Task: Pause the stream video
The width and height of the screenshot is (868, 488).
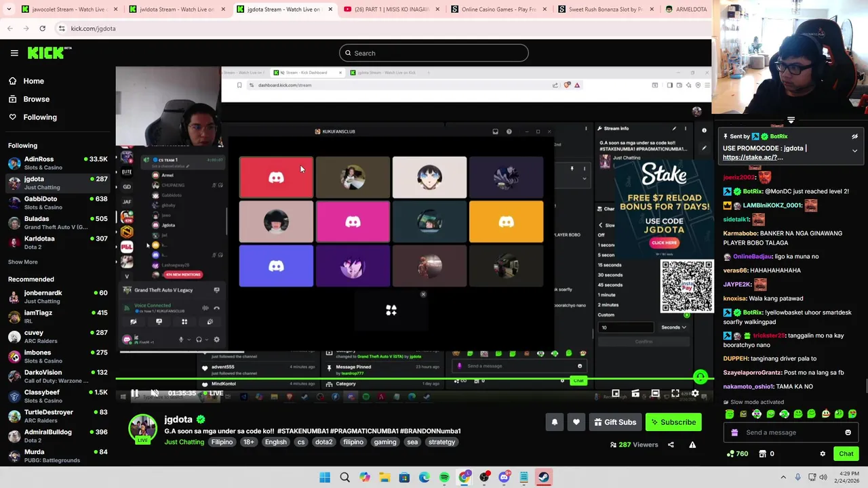Action: (134, 393)
